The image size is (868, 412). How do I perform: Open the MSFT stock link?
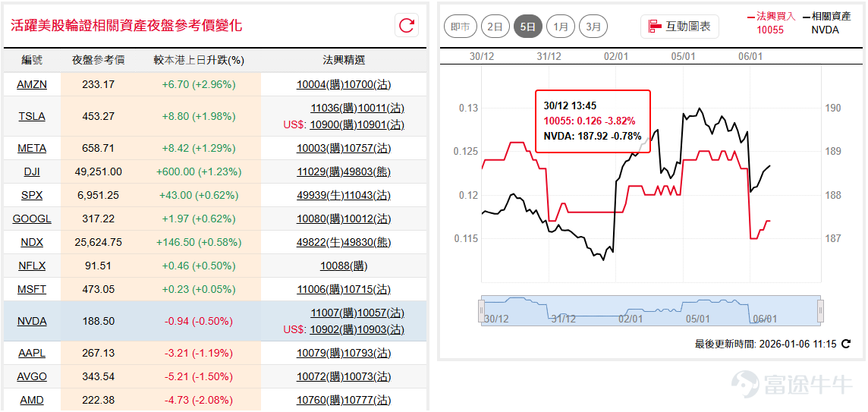pos(32,290)
